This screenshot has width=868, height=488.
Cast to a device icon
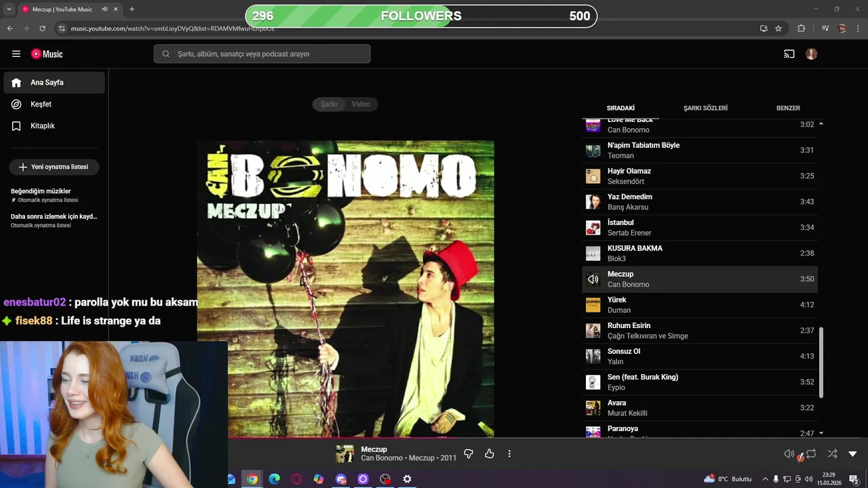pos(789,54)
